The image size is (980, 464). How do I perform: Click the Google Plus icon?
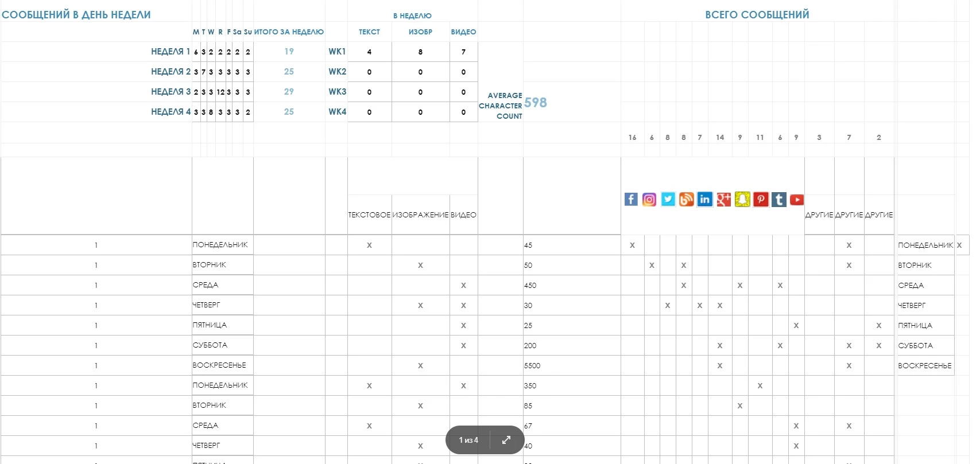click(723, 199)
